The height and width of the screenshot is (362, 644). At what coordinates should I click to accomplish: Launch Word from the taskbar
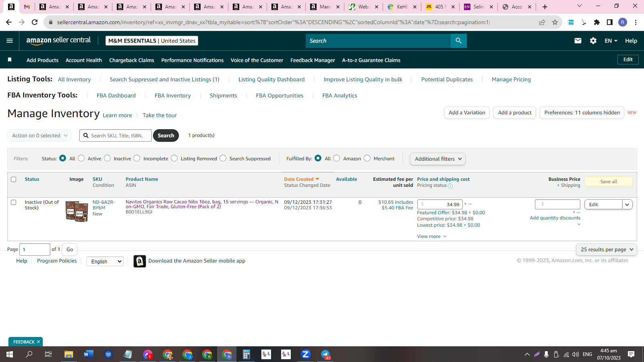[x=89, y=354]
